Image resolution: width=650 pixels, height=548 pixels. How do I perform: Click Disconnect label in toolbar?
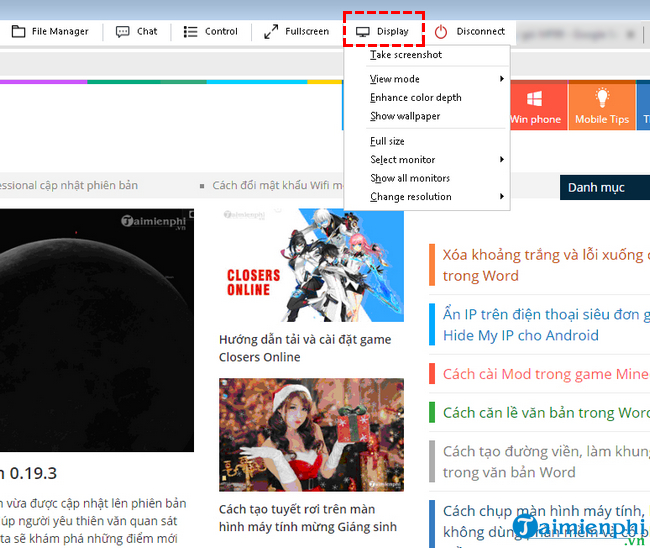(x=481, y=32)
